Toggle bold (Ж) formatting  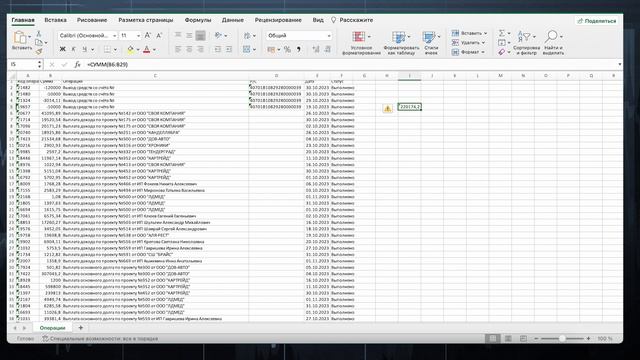click(62, 49)
